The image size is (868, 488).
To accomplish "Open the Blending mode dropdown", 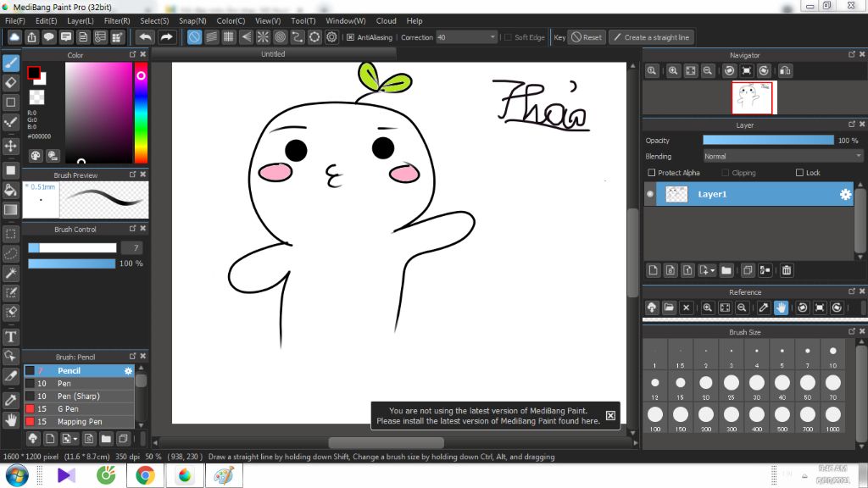I will coord(782,157).
